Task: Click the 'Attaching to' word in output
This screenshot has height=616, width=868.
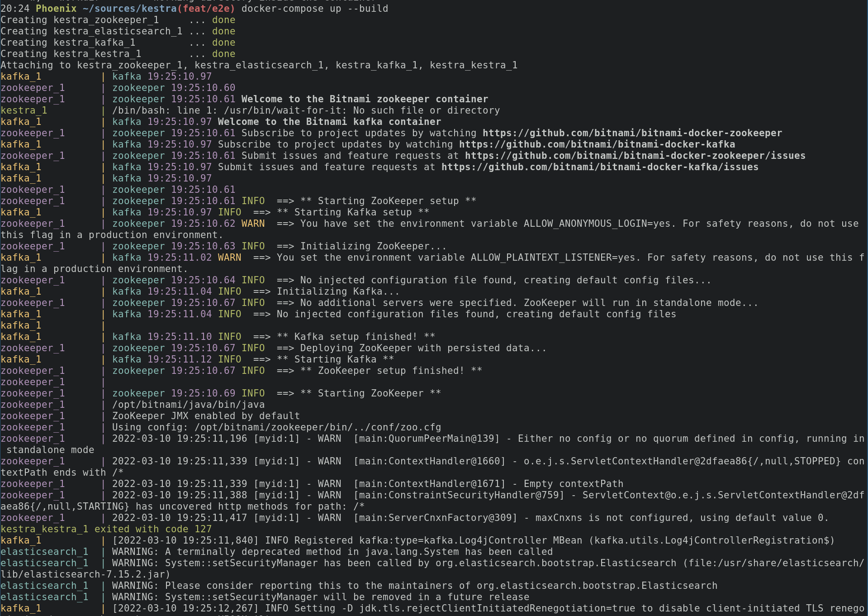Action: (x=36, y=65)
